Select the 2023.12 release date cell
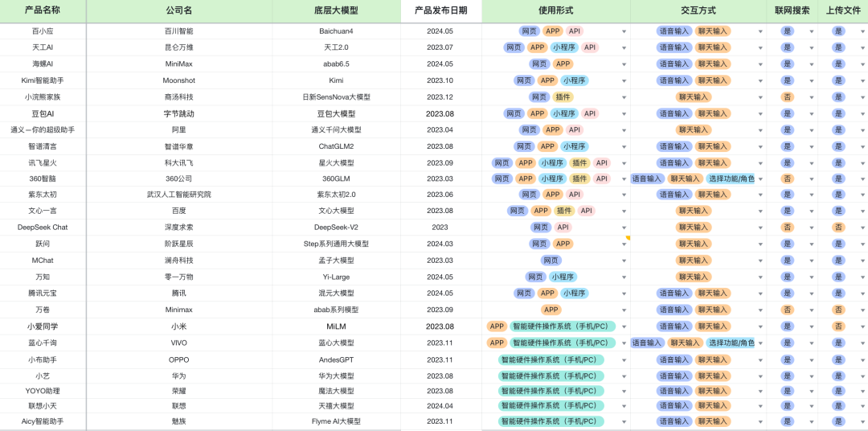The height and width of the screenshot is (431, 868). (440, 97)
